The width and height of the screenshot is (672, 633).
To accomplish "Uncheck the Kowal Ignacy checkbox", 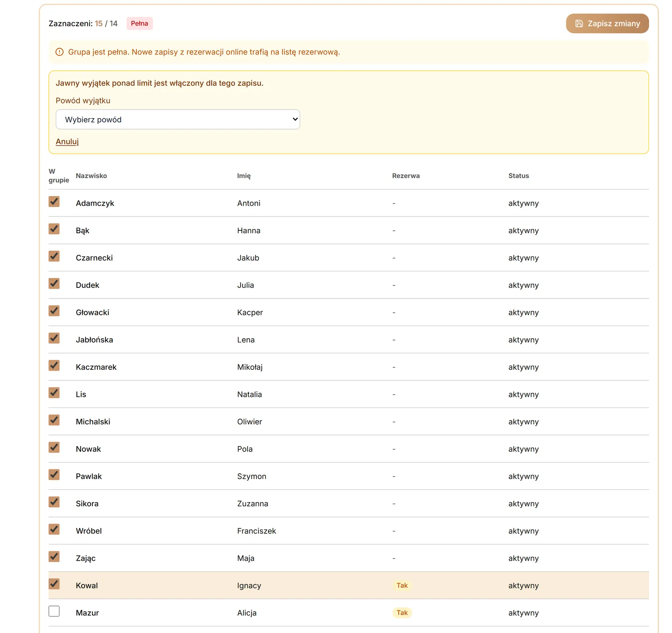I will coord(54,584).
